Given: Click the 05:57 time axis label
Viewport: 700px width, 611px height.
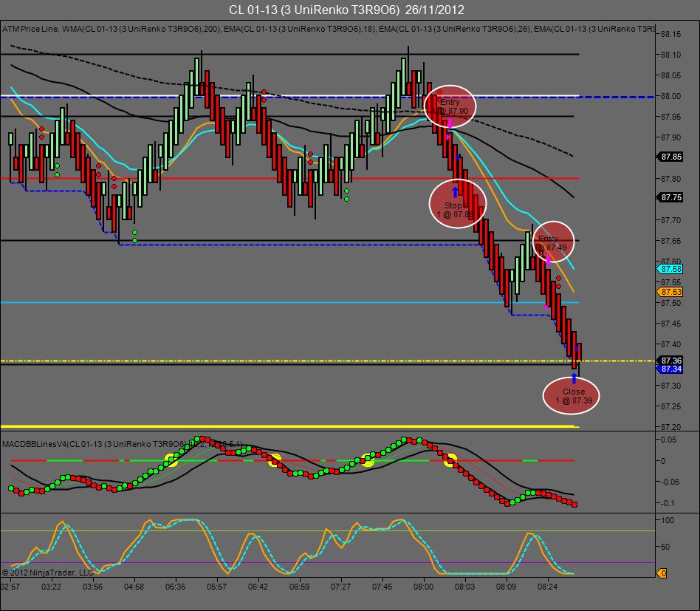Looking at the screenshot, I should click(216, 587).
